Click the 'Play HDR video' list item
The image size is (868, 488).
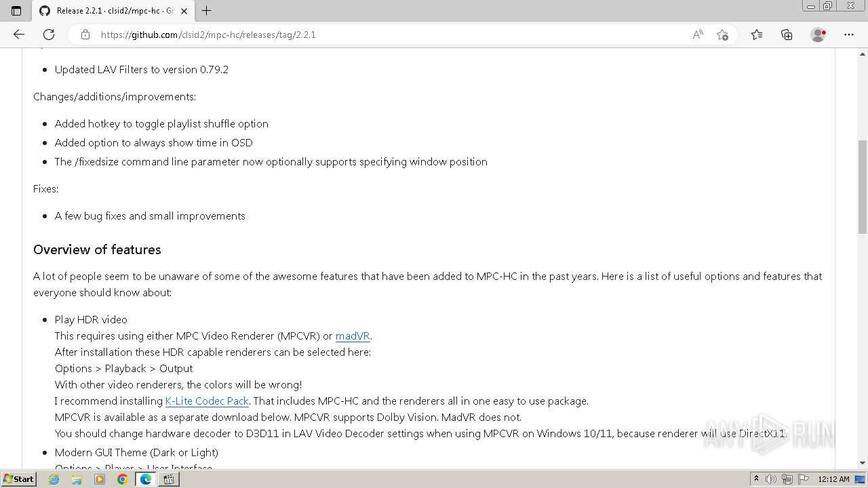coord(91,320)
